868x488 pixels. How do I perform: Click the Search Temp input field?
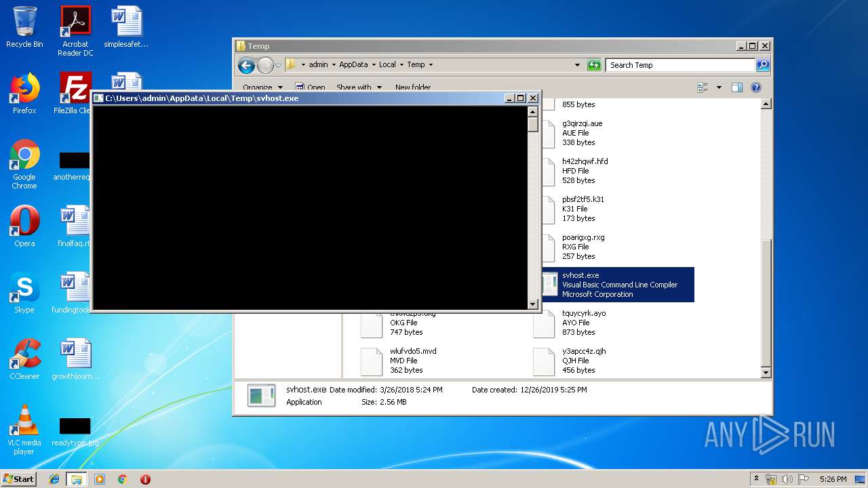680,65
